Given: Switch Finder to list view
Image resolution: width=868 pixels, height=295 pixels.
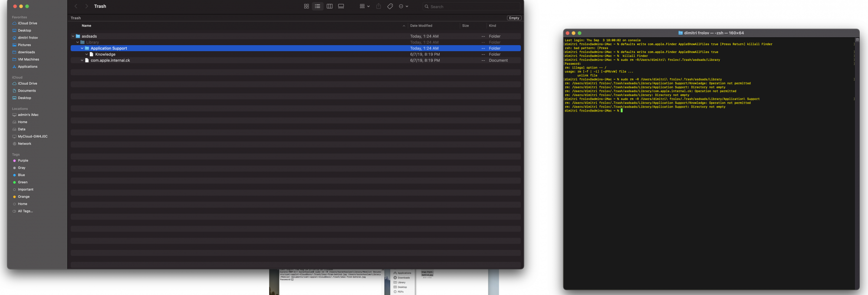Looking at the screenshot, I should pos(318,7).
